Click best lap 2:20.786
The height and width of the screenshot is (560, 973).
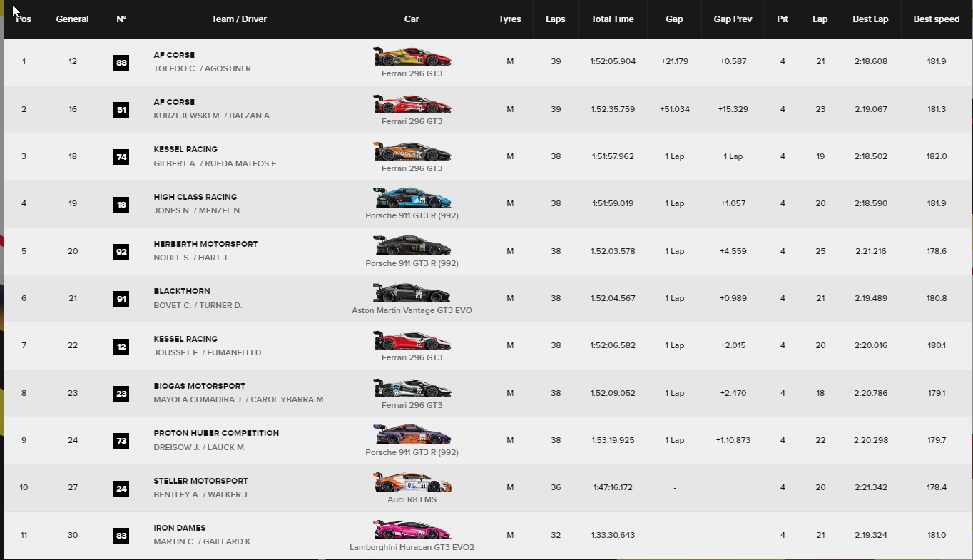pyautogui.click(x=870, y=393)
